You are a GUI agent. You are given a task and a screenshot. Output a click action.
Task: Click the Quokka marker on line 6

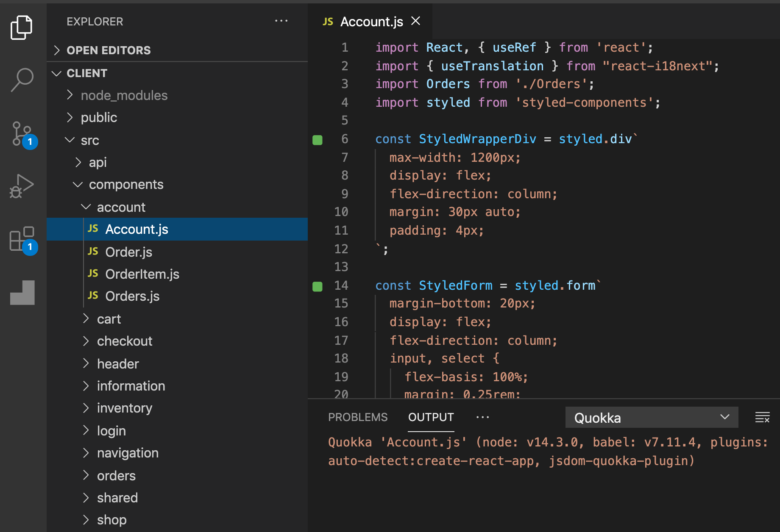click(x=317, y=139)
